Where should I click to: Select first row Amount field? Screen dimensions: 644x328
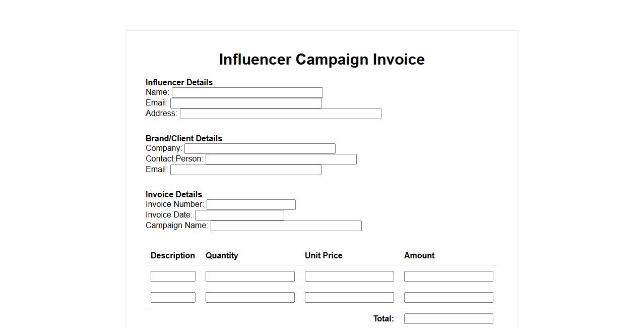[x=448, y=277]
